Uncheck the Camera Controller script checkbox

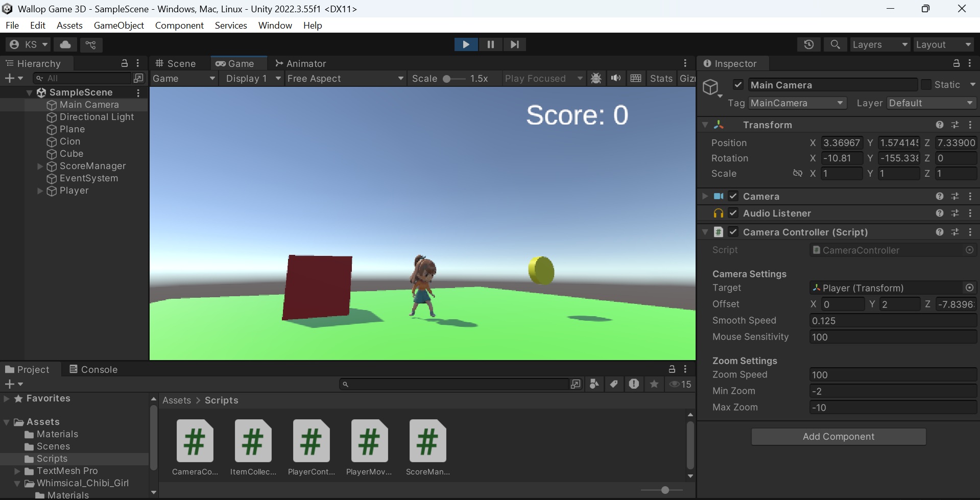coord(733,232)
